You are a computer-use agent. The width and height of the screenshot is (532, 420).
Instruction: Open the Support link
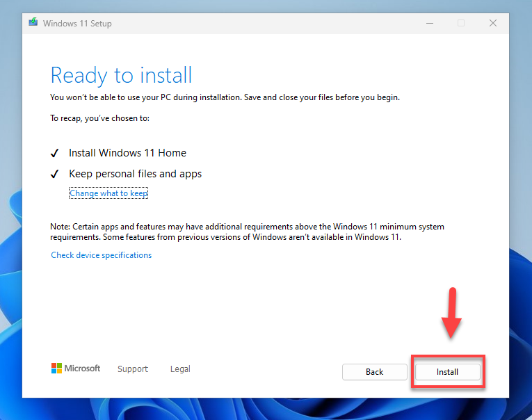click(x=133, y=369)
